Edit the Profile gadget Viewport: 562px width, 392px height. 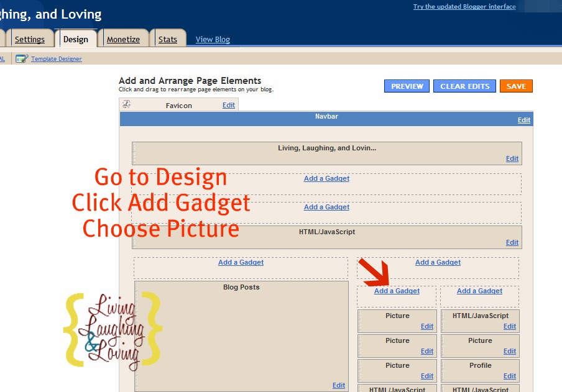point(509,376)
